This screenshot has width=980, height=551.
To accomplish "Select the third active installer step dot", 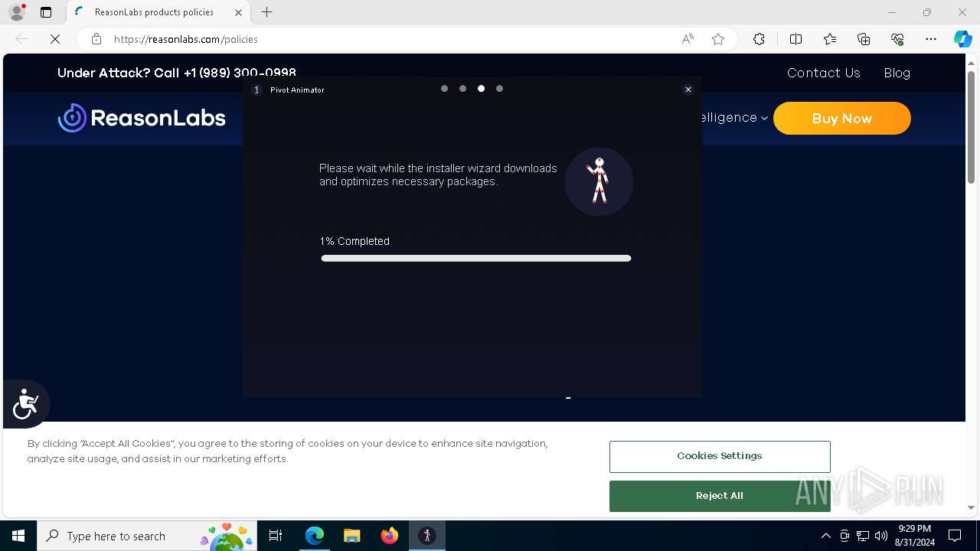I will [x=481, y=89].
